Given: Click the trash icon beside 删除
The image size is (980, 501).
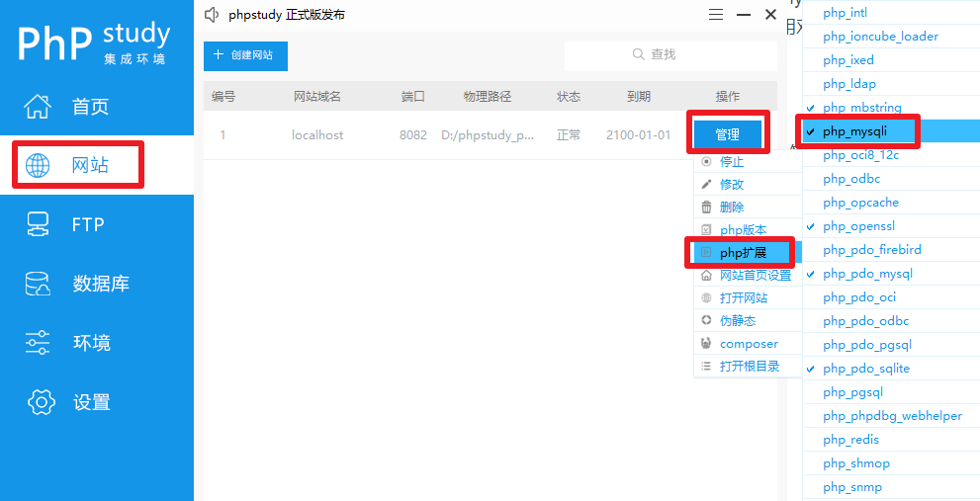Looking at the screenshot, I should 706,207.
